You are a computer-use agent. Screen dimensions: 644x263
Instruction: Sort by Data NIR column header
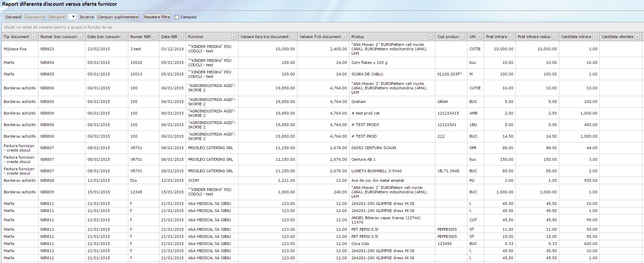click(x=169, y=37)
